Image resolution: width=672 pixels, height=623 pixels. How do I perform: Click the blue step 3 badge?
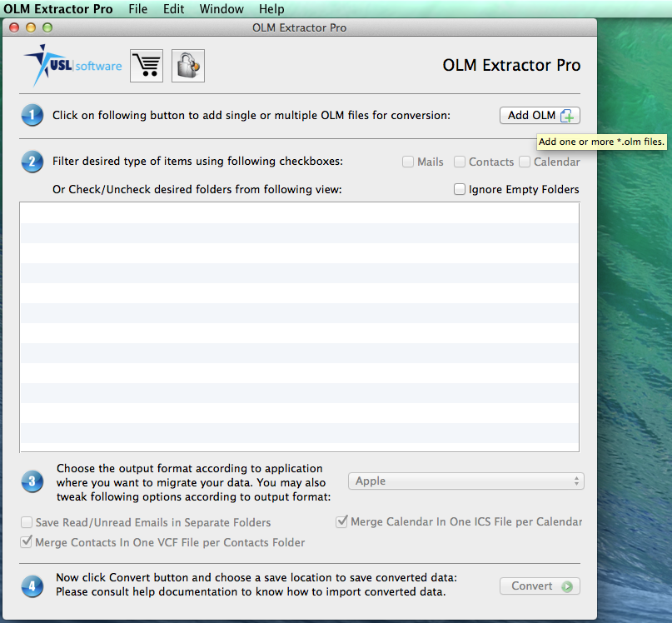[32, 481]
